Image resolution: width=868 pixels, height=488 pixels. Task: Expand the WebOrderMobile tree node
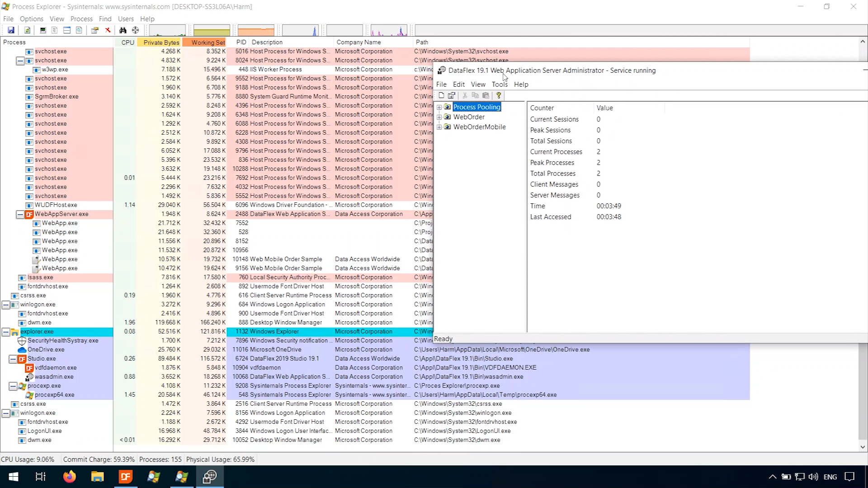[439, 127]
